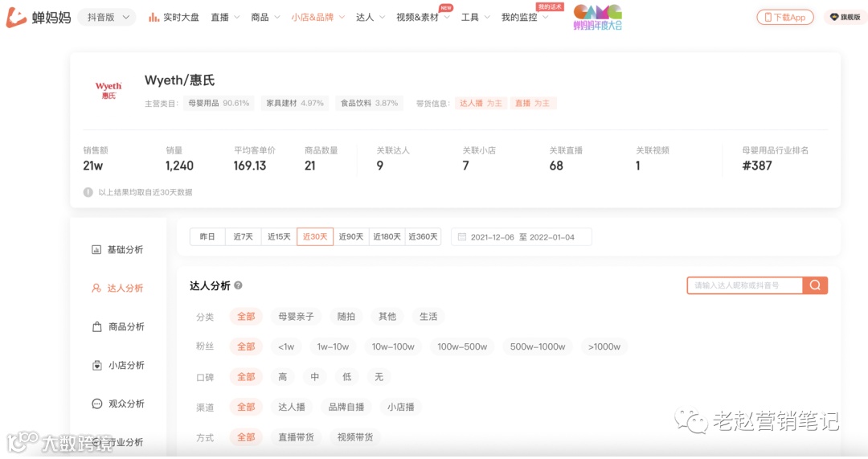Open the 蝉妈妈年度大会 banner
Viewport: 868px width, 459px height.
pyautogui.click(x=597, y=17)
